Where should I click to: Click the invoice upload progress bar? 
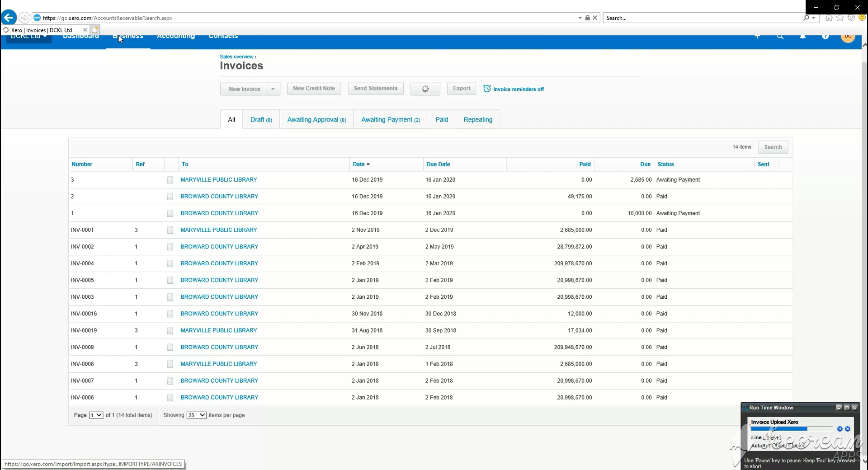(x=791, y=429)
